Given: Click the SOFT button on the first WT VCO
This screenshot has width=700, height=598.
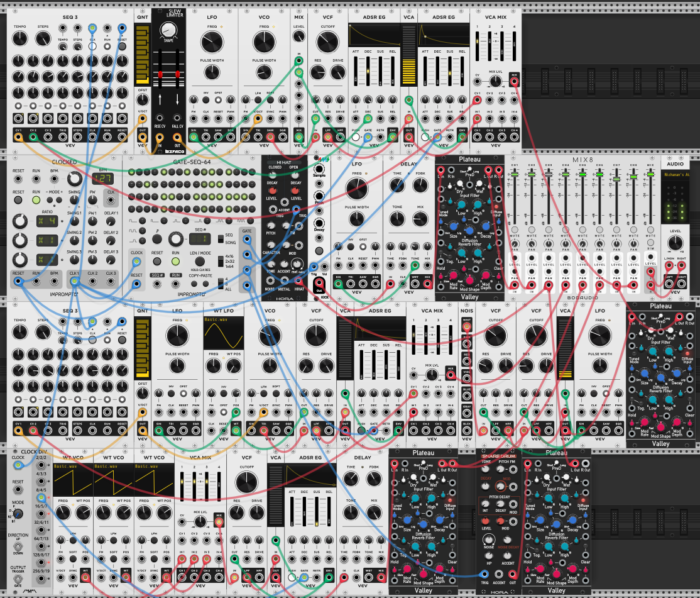Looking at the screenshot, I should point(73,558).
